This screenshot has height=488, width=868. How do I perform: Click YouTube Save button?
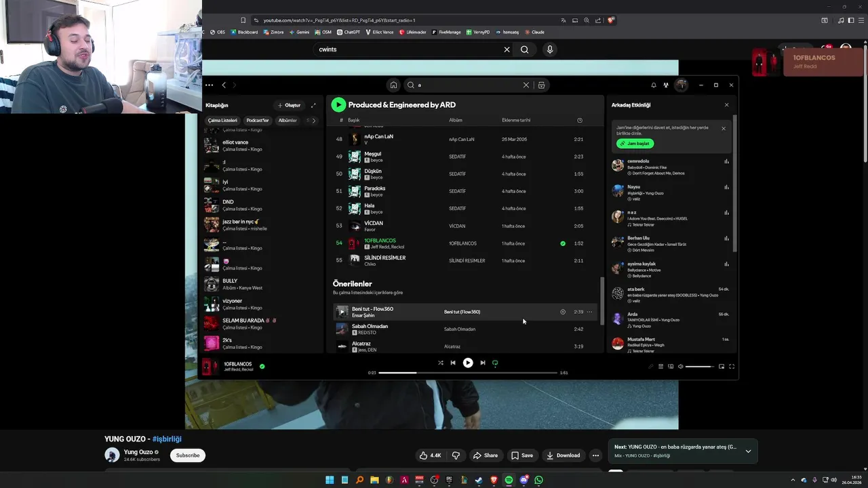522,455
